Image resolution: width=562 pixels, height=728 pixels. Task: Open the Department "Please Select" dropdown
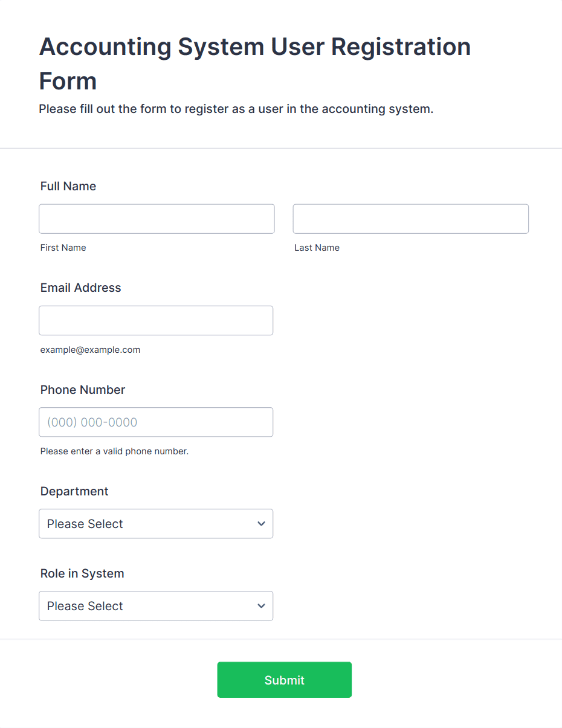155,524
